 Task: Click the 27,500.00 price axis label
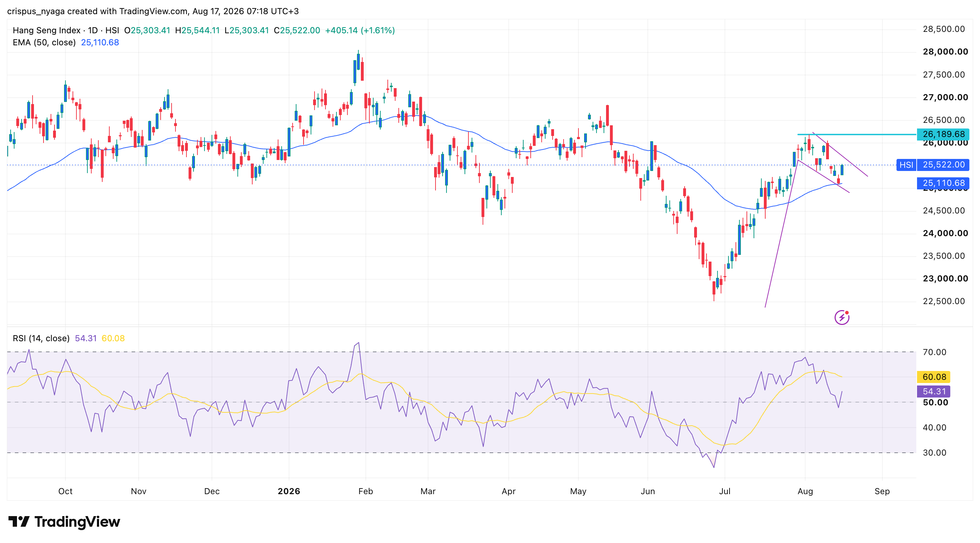point(944,75)
